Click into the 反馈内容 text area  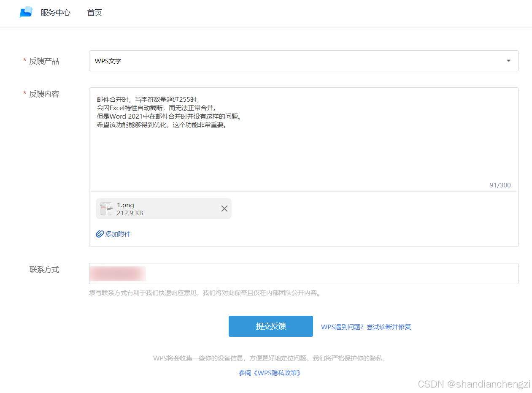[304, 139]
